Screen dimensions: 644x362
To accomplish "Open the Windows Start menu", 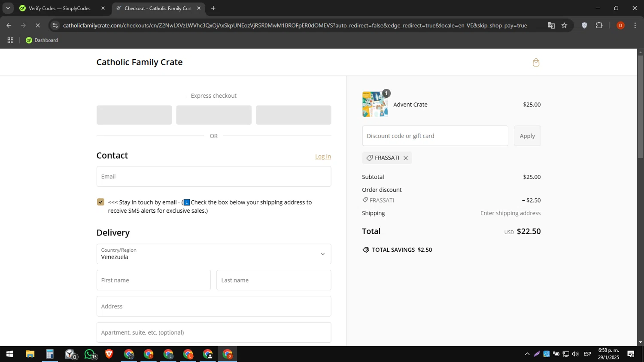I will click(x=9, y=354).
